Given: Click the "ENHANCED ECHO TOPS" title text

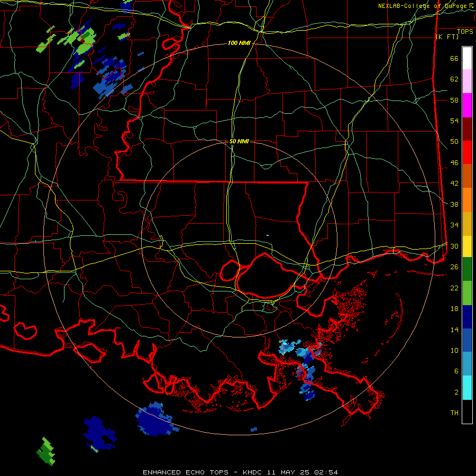Looking at the screenshot, I should pyautogui.click(x=186, y=472).
